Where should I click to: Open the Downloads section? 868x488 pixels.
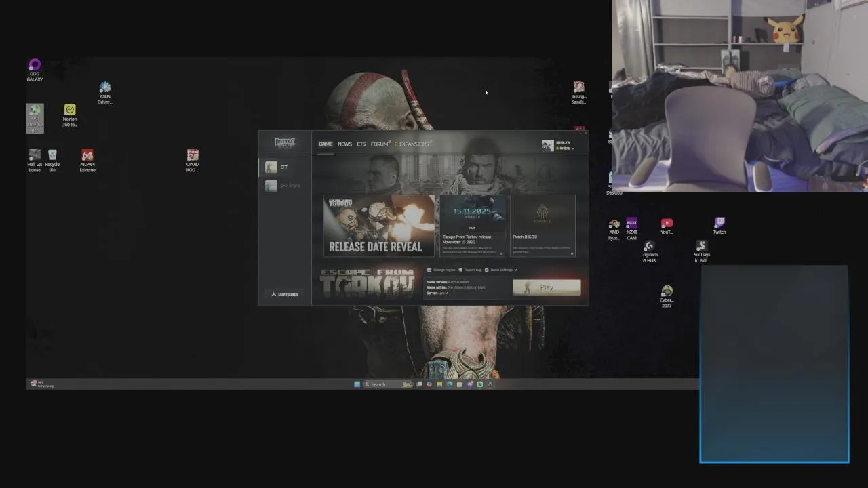point(285,294)
